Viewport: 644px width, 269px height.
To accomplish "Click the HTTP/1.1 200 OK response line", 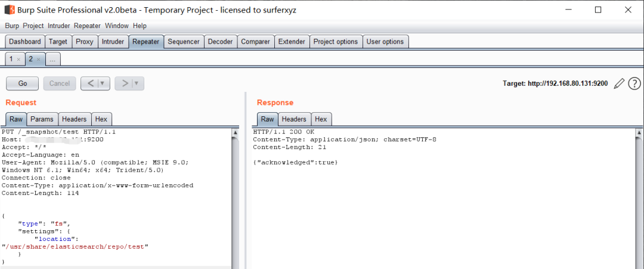I will (283, 132).
